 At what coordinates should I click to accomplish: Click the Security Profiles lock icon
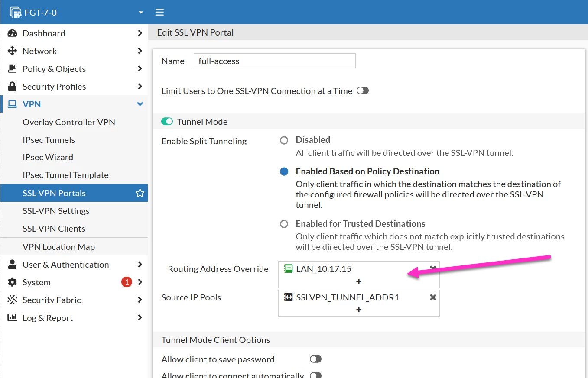[x=12, y=87]
